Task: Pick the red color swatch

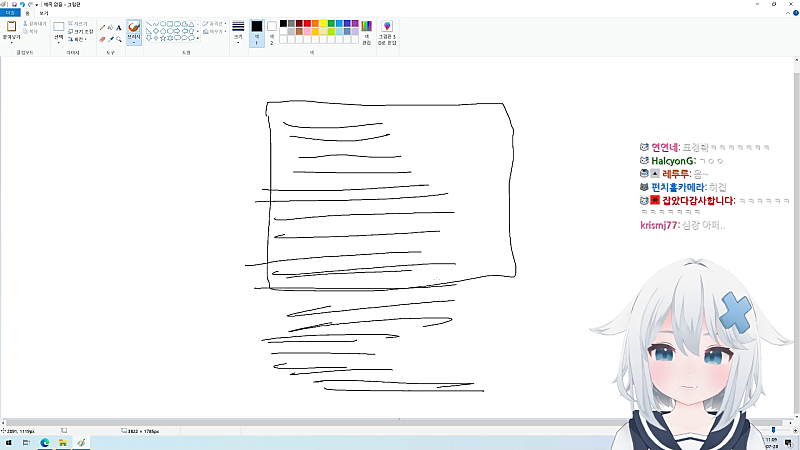Action: [x=307, y=23]
